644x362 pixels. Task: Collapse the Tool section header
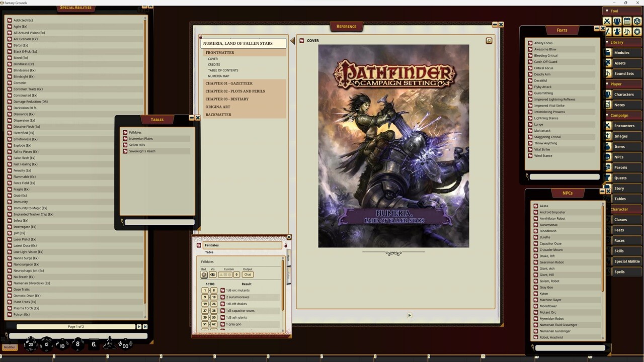[607, 11]
